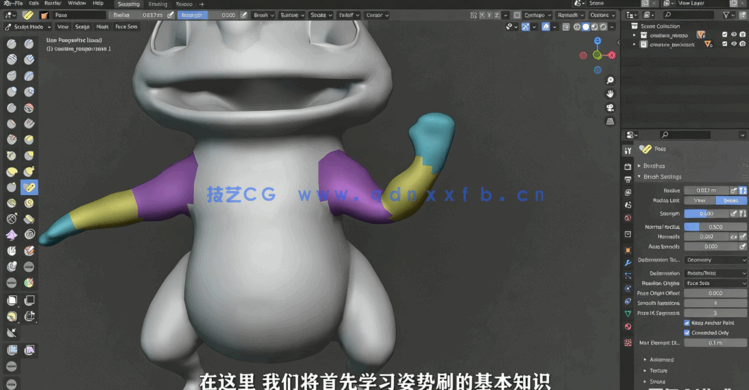Open the Mask menu in sculpt header
749x390 pixels.
pos(102,27)
